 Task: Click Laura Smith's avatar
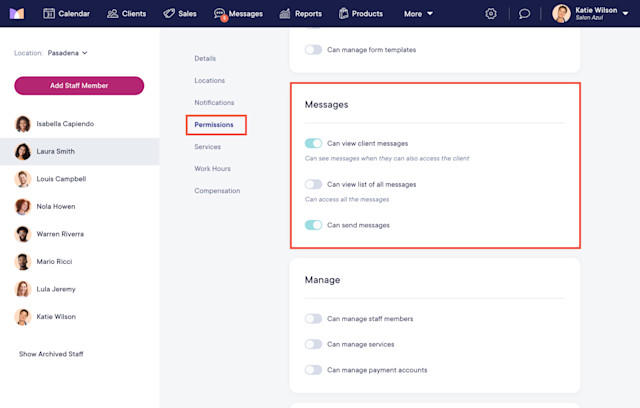pos(23,151)
